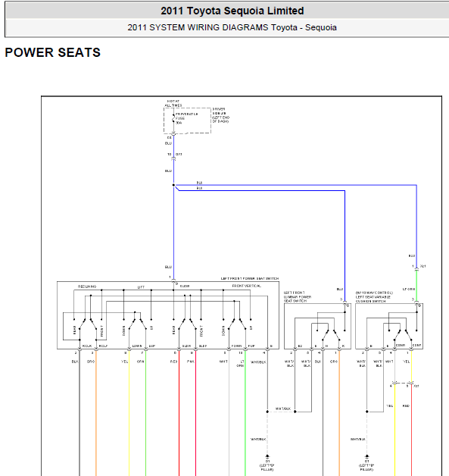
Task: Click the "LEFT FRONT POWER SEAT SWITCH" label
Action: [x=250, y=278]
